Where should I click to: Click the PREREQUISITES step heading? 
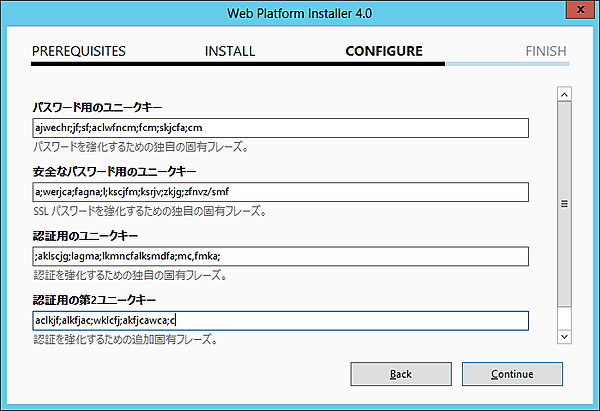coord(79,51)
